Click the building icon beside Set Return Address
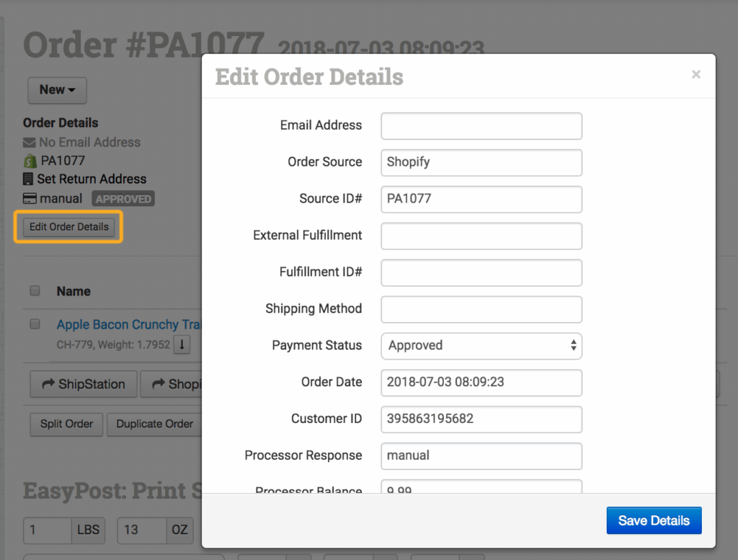Viewport: 738px width, 560px height. [x=29, y=179]
